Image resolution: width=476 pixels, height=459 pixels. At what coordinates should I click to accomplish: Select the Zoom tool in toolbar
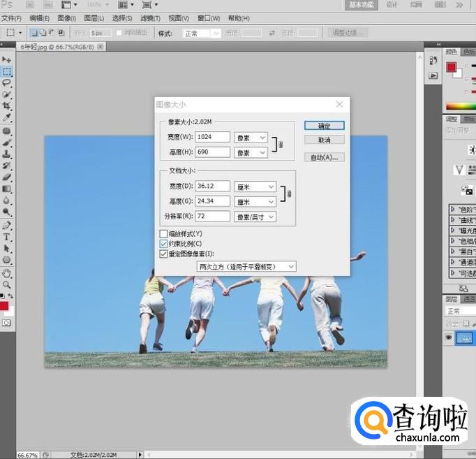coord(7,285)
